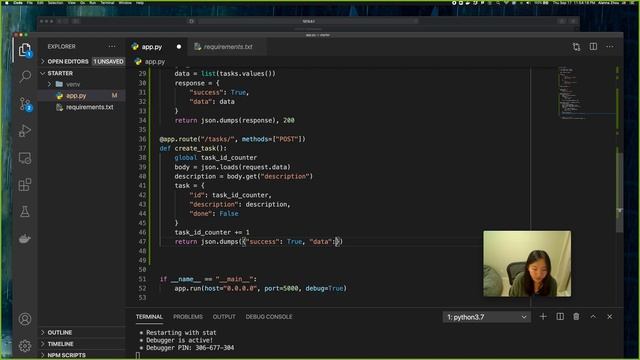Image resolution: width=640 pixels, height=360 pixels.
Task: Open the Accounts menu icon
Action: [x=25, y=319]
